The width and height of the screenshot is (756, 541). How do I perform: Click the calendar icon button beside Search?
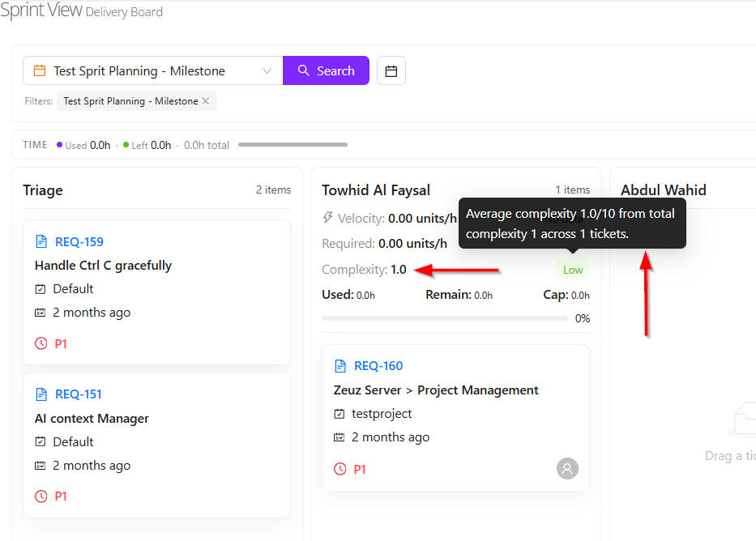click(x=391, y=71)
